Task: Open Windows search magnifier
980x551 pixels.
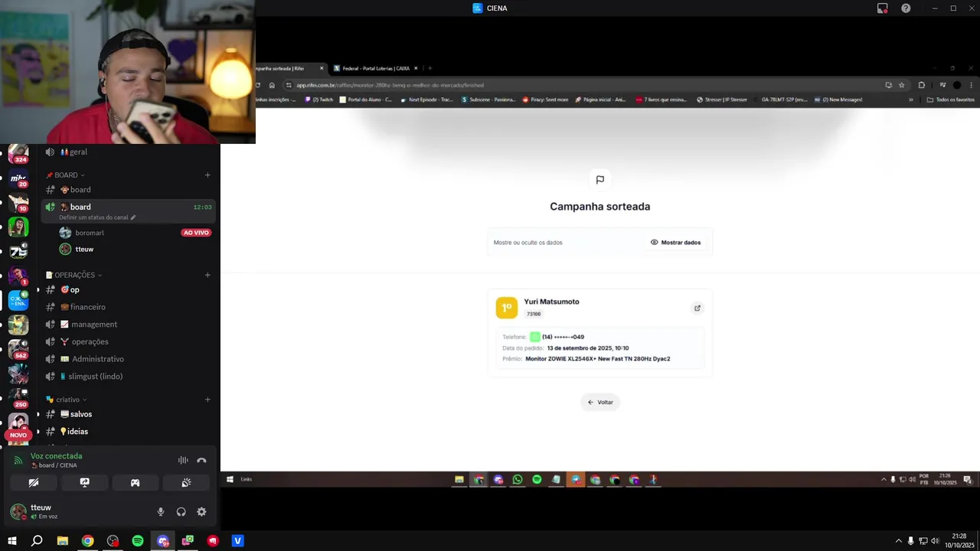Action: pyautogui.click(x=37, y=541)
